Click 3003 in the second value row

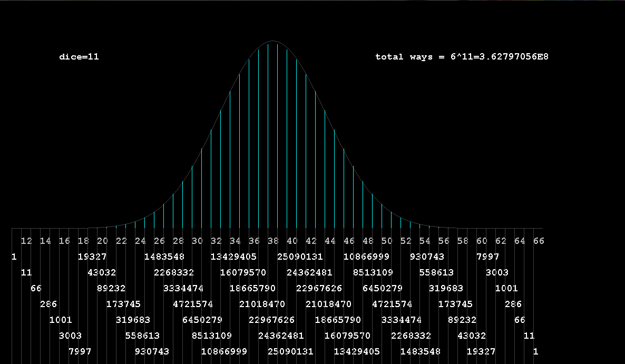pyautogui.click(x=497, y=273)
